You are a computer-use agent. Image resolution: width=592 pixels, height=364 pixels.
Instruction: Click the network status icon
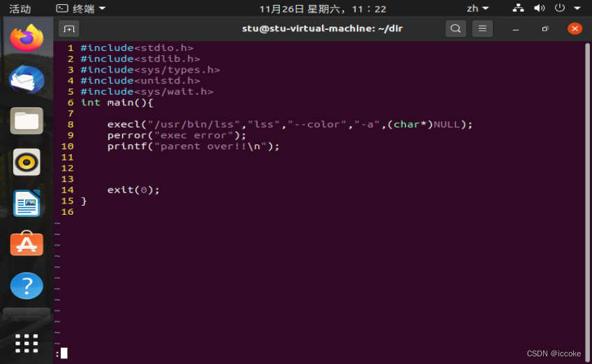coord(519,8)
